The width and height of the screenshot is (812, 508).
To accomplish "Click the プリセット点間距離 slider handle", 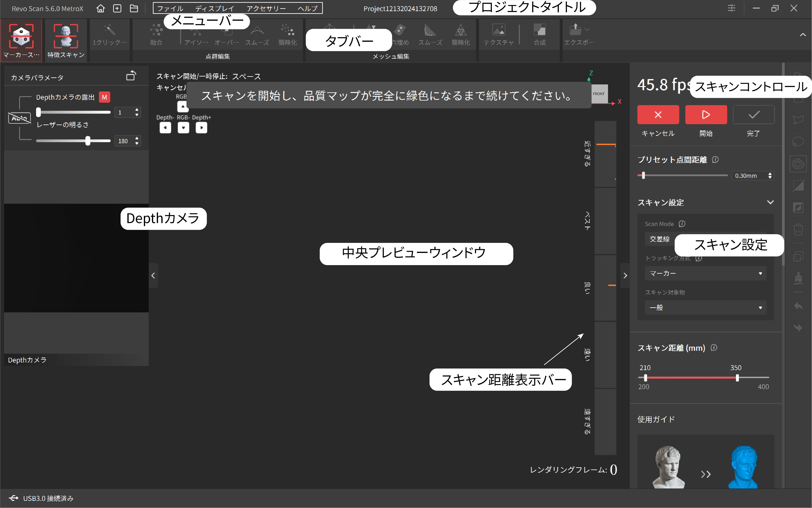I will pyautogui.click(x=643, y=175).
